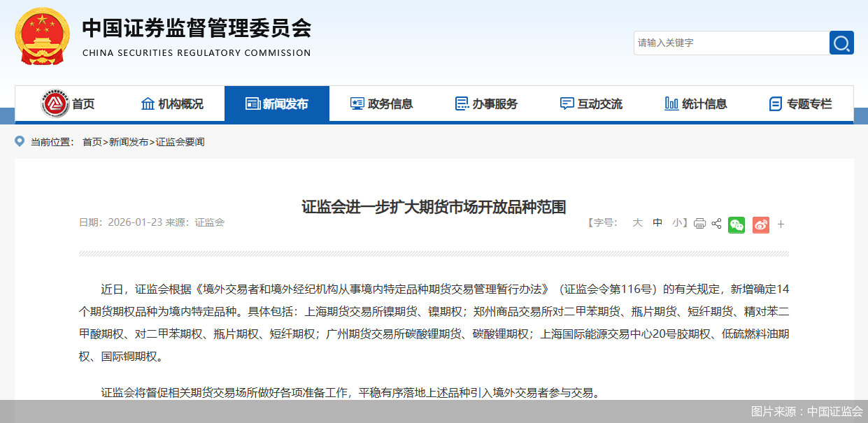Image resolution: width=868 pixels, height=423 pixels.
Task: Click the CSRC national emblem logo
Action: pos(42,35)
